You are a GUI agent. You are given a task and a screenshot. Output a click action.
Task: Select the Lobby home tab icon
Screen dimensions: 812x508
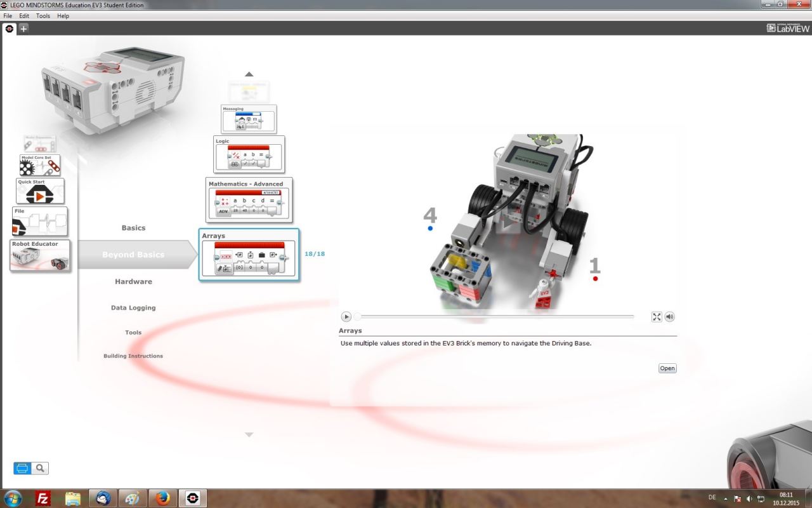(10, 29)
